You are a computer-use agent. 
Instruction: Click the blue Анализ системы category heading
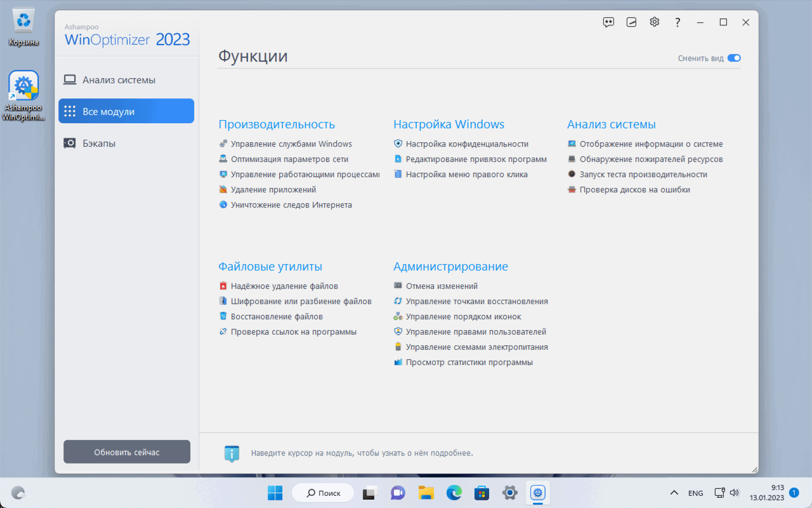[x=612, y=124]
